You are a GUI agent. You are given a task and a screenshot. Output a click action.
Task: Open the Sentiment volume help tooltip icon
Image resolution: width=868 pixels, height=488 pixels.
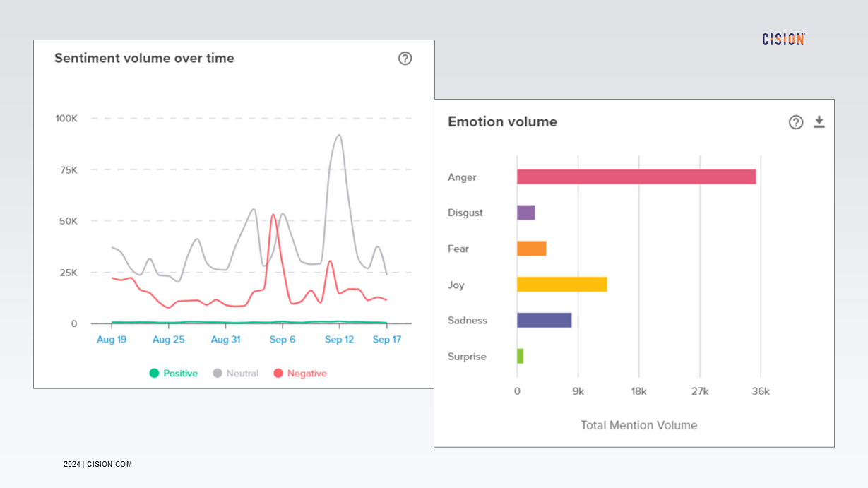(x=405, y=59)
